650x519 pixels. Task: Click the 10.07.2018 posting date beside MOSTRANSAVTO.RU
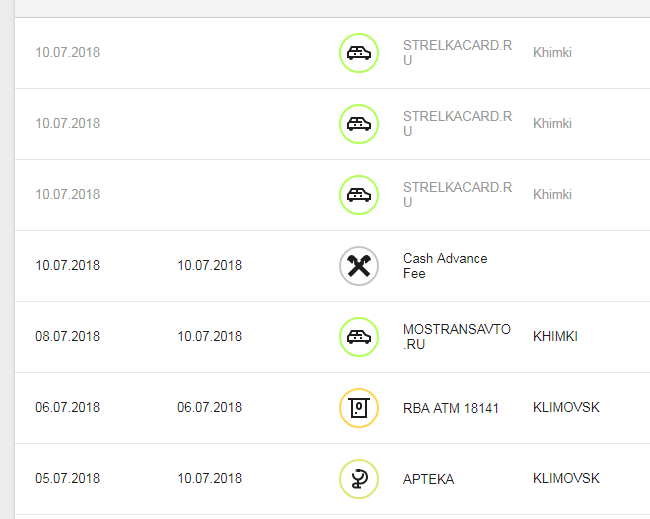tap(209, 337)
